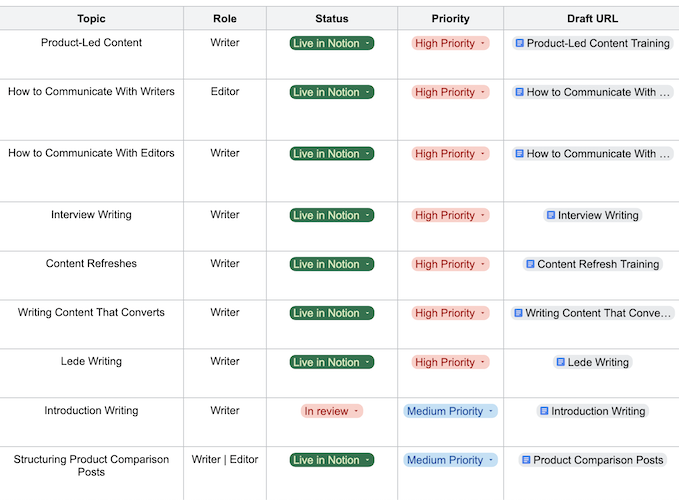679x500 pixels.
Task: Open Live in Notion dropdown for Content Refreshes
Action: pos(367,264)
